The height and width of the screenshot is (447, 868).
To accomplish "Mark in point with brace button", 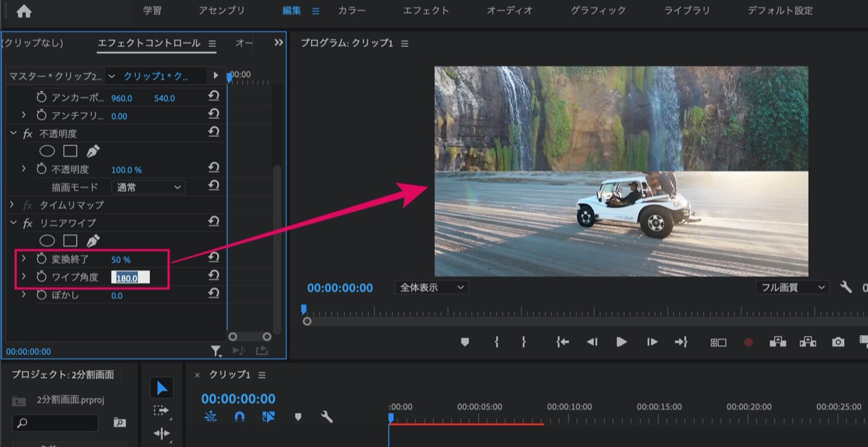I will [x=496, y=342].
